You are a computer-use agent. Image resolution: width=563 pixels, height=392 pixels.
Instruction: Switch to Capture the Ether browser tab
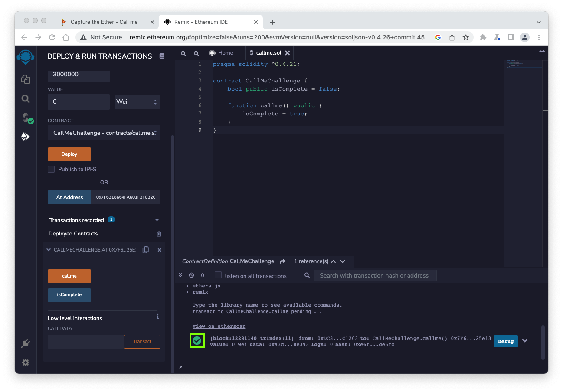pos(104,22)
